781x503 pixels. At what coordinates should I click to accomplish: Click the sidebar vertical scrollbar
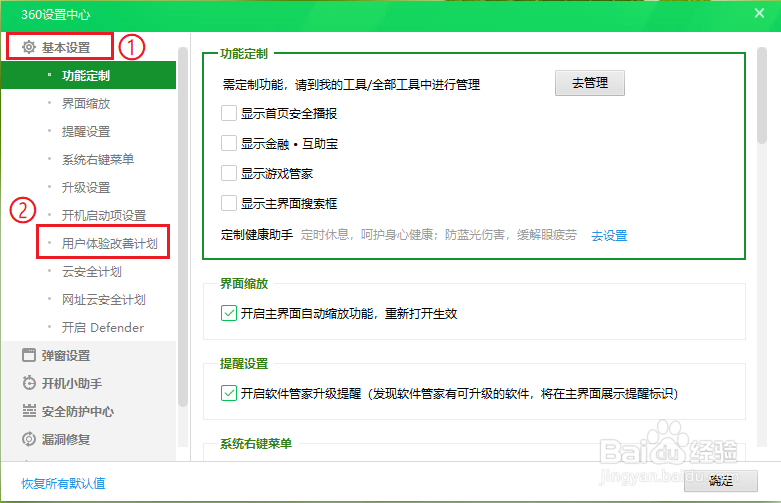pyautogui.click(x=183, y=227)
